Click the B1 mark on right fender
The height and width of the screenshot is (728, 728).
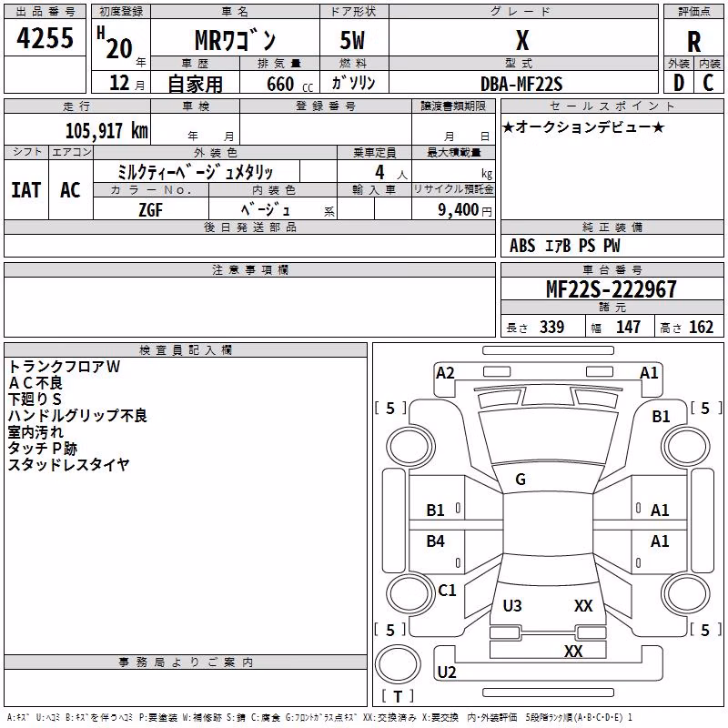pos(661,417)
